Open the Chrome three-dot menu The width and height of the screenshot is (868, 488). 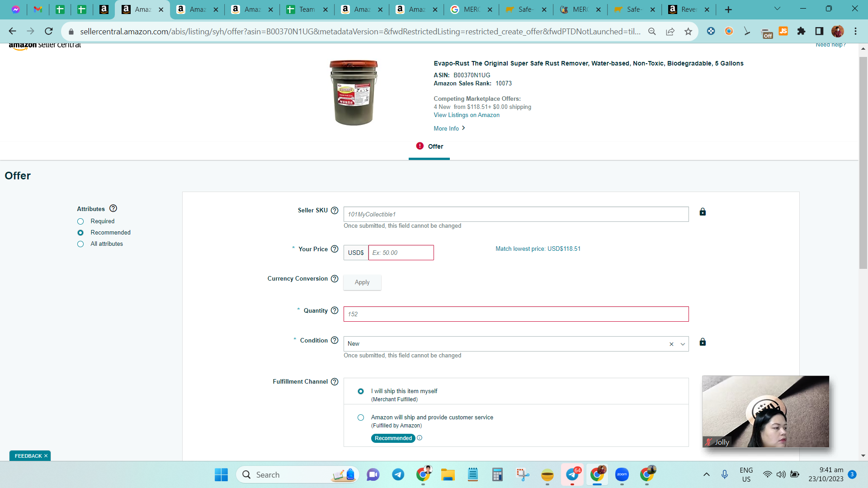click(856, 31)
